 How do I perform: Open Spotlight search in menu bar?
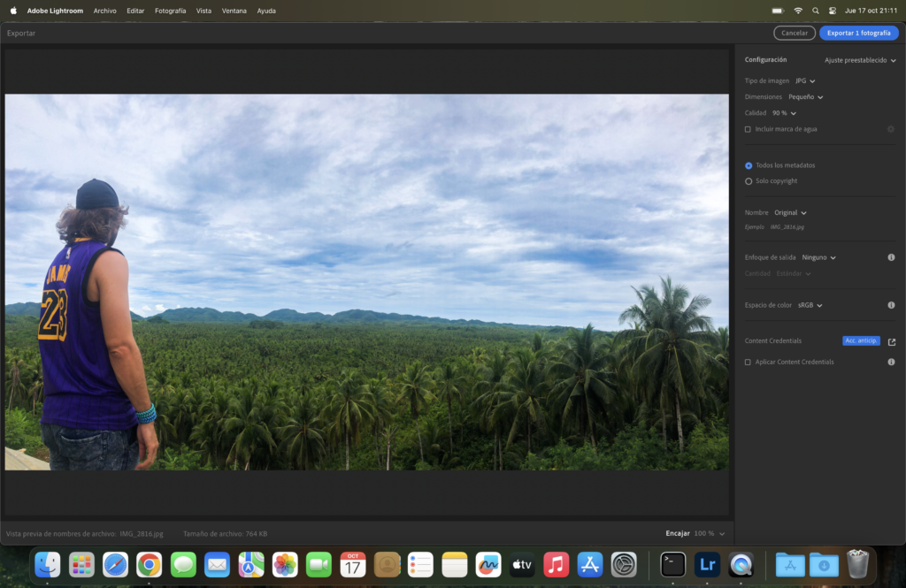815,11
